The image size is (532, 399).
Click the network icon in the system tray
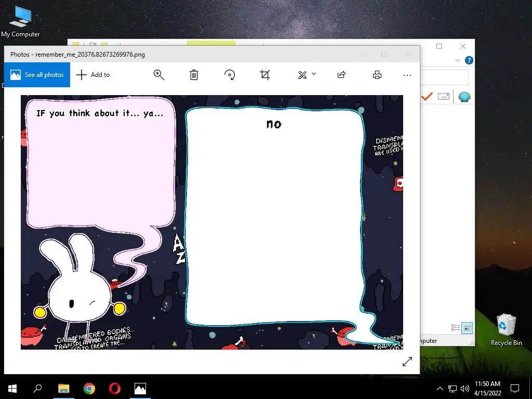coord(453,389)
